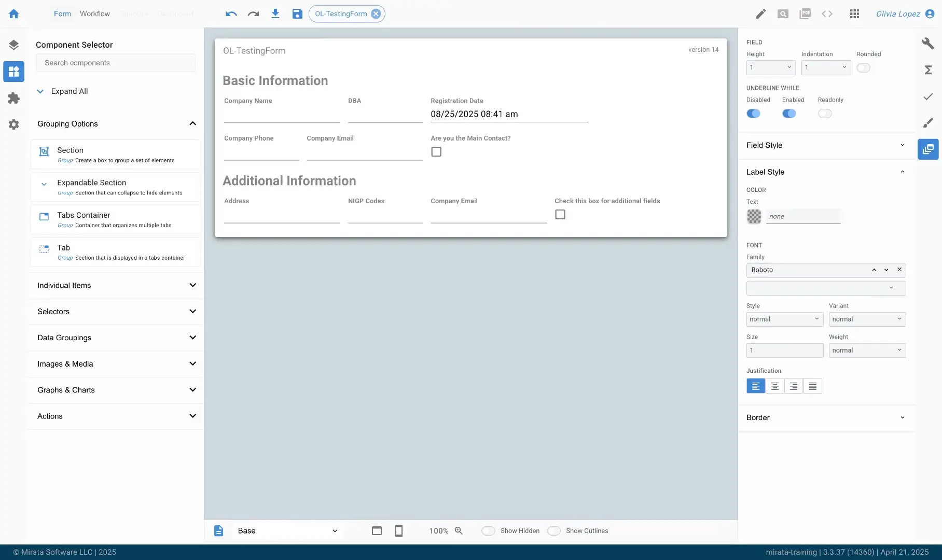
Task: Switch to the Workflow tab
Action: point(94,13)
